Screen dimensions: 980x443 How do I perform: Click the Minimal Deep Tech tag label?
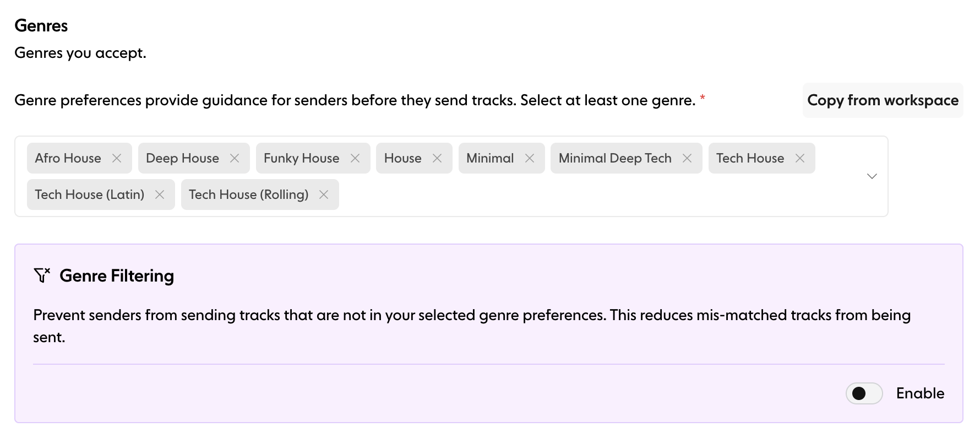[615, 158]
